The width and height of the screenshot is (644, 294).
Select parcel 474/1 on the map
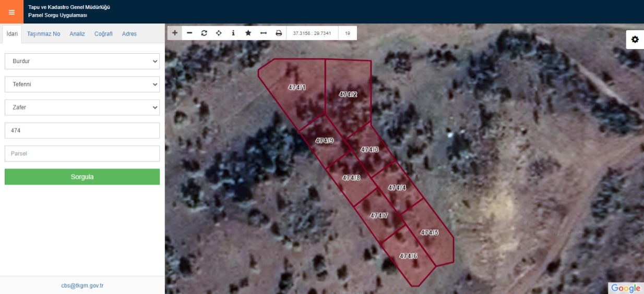coord(296,87)
